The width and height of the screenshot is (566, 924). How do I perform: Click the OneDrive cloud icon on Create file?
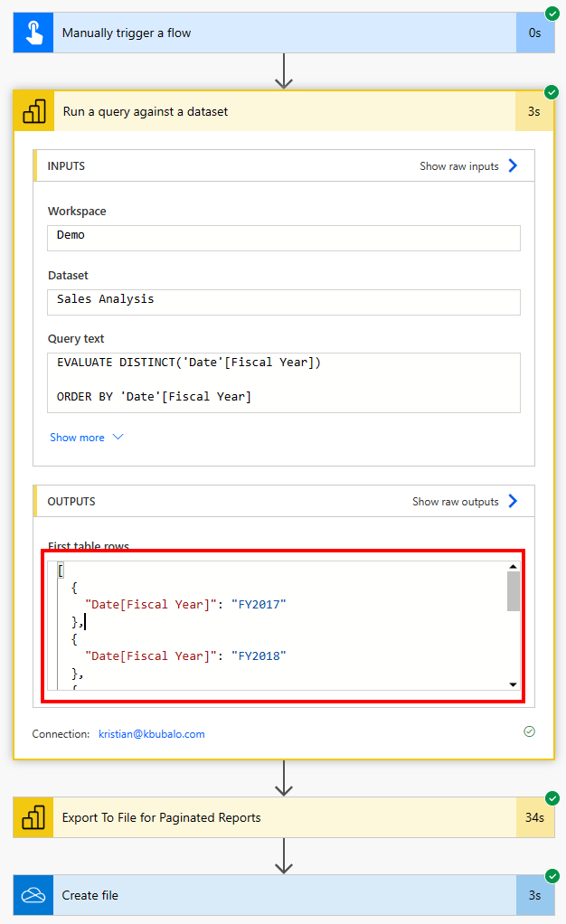pyautogui.click(x=33, y=895)
